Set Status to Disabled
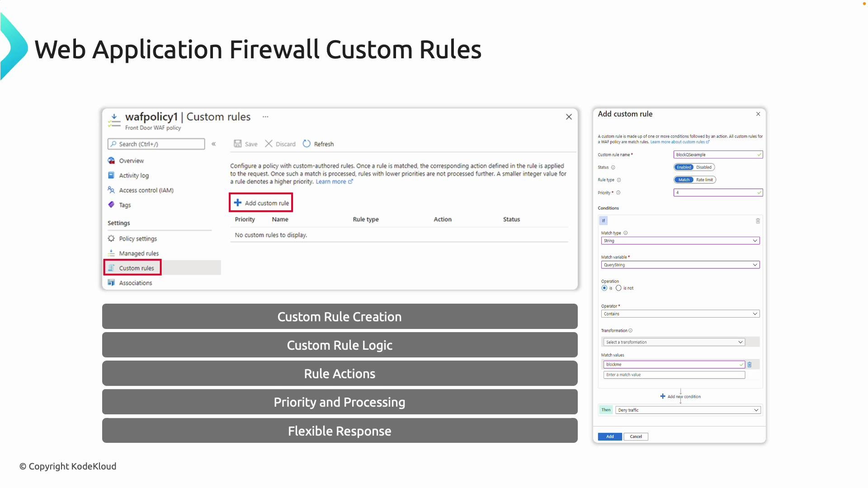 (704, 167)
